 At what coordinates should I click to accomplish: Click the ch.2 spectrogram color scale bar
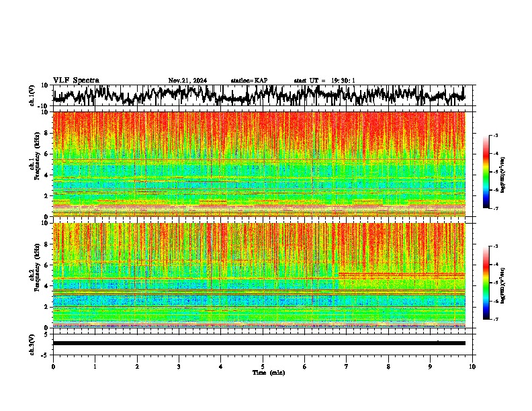click(486, 283)
